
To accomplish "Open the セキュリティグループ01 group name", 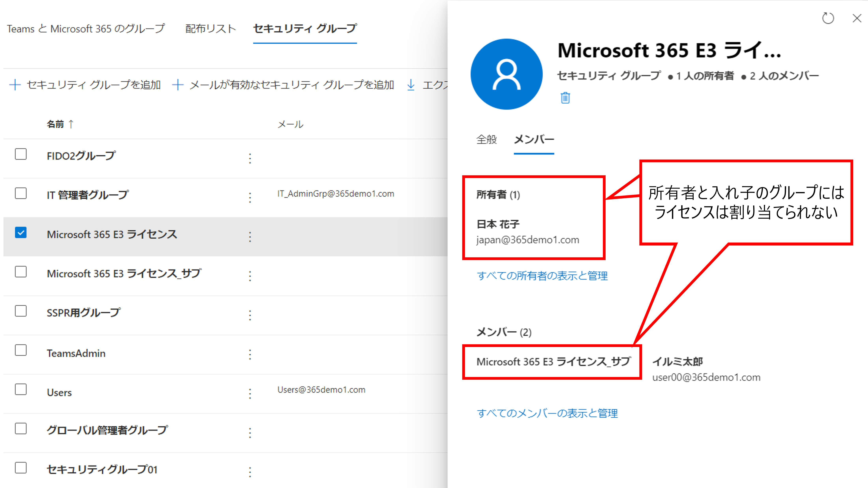I will click(x=102, y=469).
